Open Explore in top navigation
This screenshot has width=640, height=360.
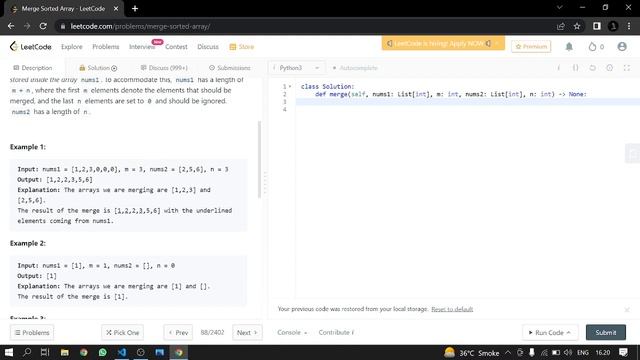point(71,47)
